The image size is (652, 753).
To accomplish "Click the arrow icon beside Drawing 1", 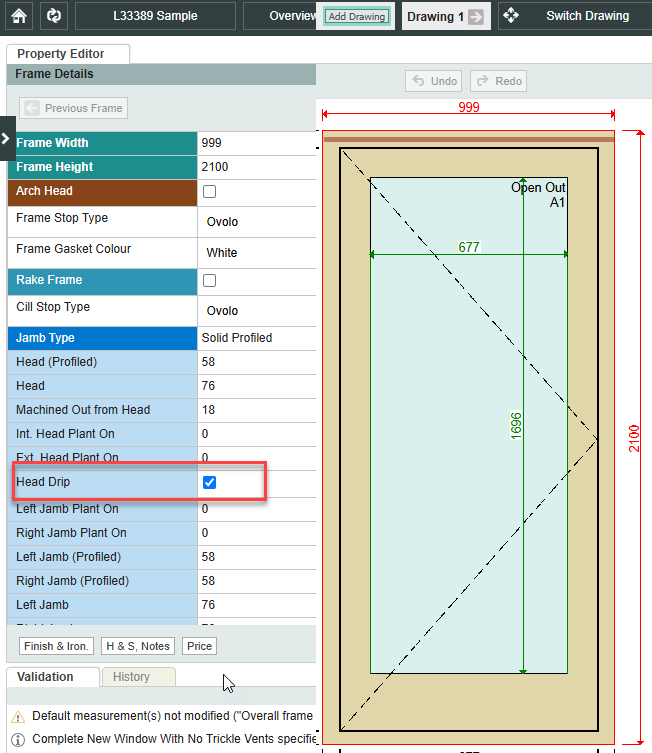I will click(x=476, y=16).
